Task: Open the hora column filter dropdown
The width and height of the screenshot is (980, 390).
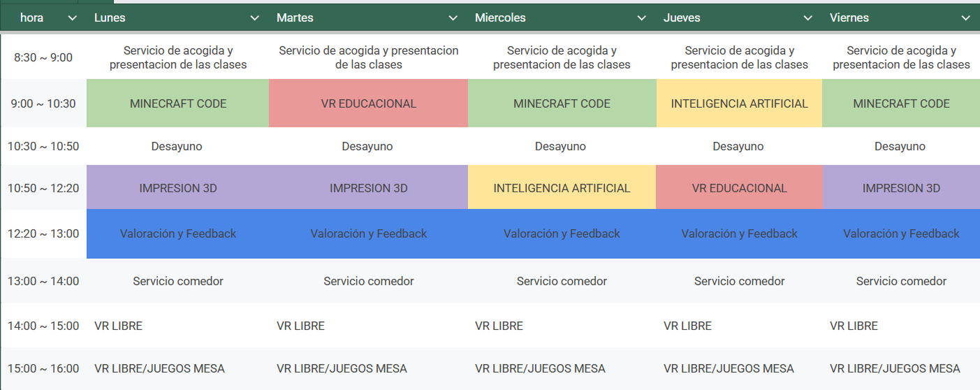Action: coord(72,18)
